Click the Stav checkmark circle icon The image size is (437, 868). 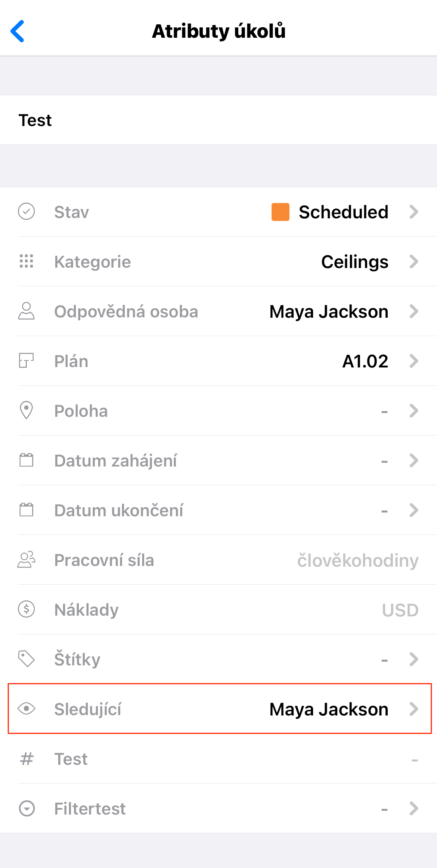[27, 212]
